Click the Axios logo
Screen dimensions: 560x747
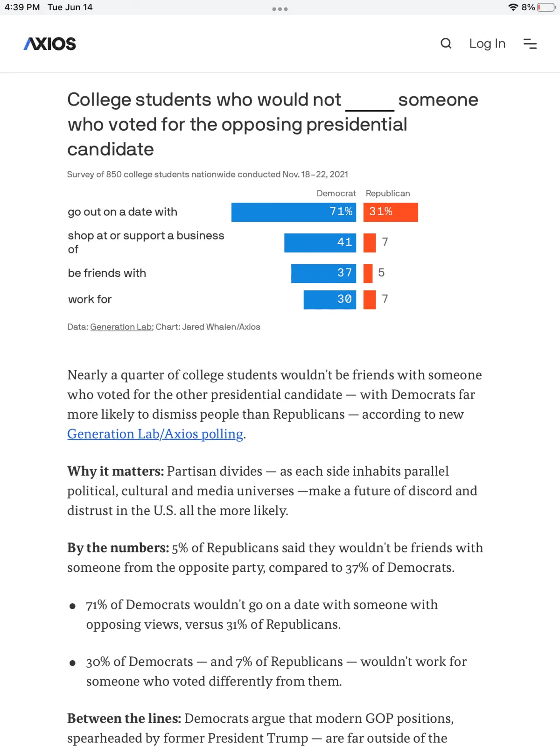(x=50, y=44)
